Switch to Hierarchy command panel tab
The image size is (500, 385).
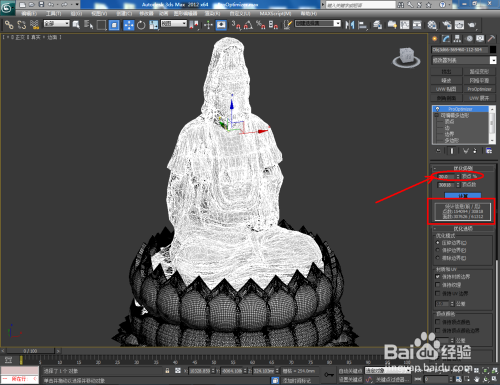click(457, 39)
